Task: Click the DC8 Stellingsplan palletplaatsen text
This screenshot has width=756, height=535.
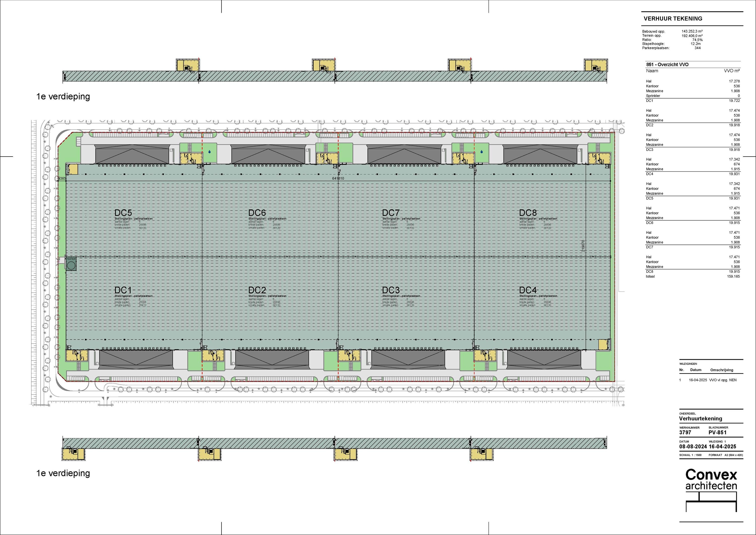Action: 538,219
